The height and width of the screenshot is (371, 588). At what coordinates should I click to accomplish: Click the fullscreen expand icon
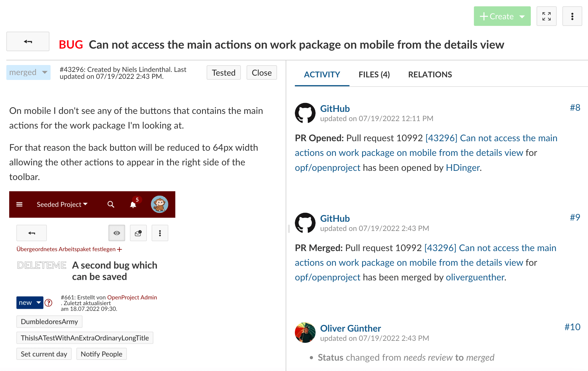point(546,16)
